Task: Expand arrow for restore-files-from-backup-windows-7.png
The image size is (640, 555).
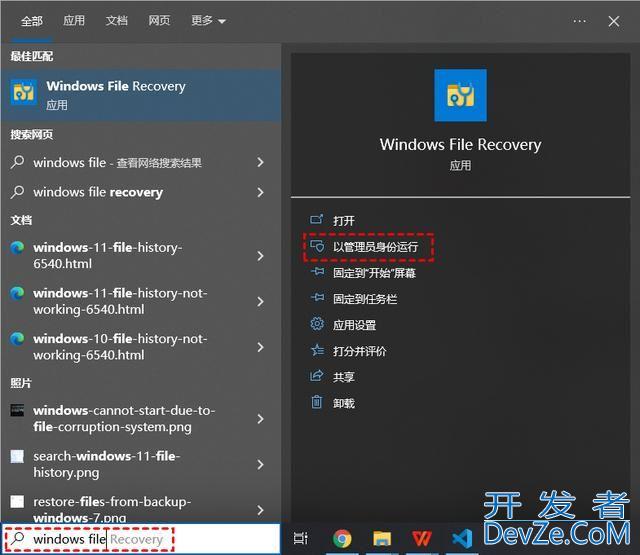Action: [x=260, y=510]
